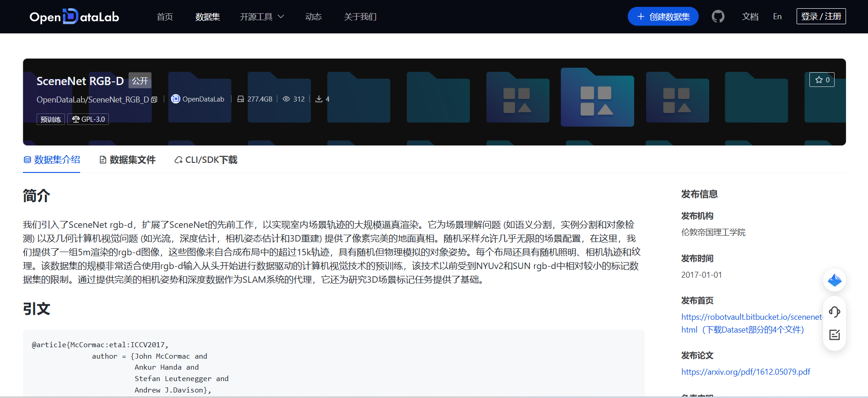
Task: Click the 277.4GB storage size indicator
Action: click(254, 99)
